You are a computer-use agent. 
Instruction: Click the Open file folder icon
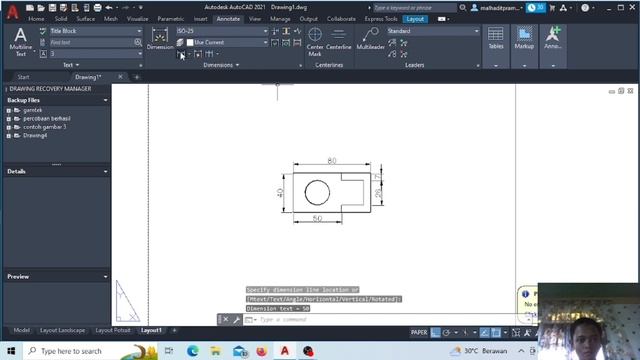[x=41, y=8]
